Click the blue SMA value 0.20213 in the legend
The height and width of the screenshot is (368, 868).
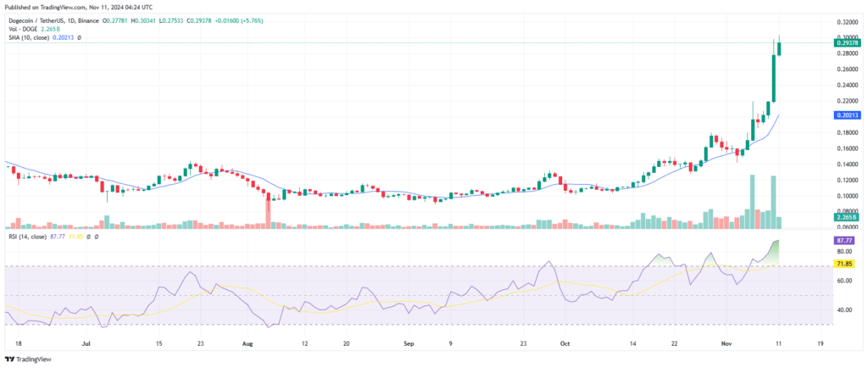(x=63, y=36)
